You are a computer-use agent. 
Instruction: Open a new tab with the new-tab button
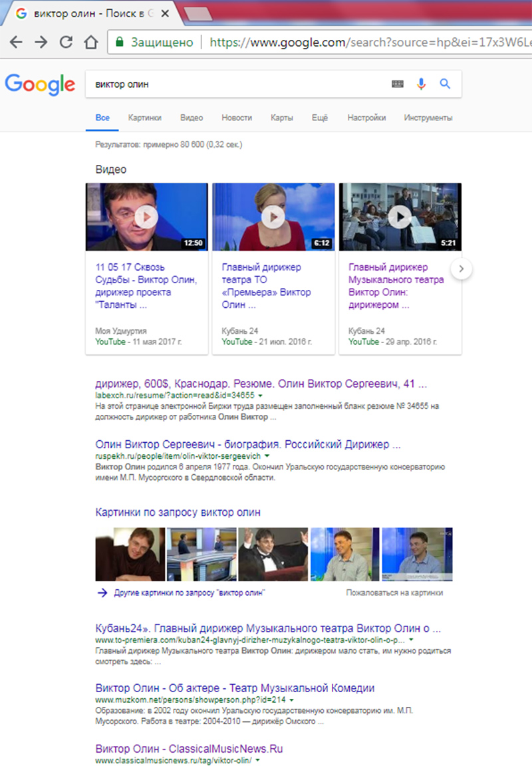[x=198, y=14]
